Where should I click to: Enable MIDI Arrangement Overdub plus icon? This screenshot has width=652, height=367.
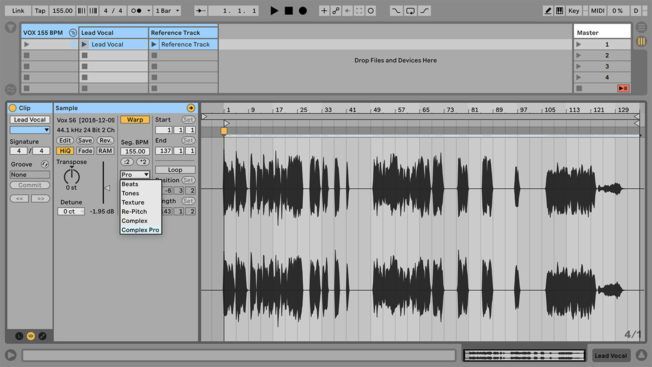pos(324,11)
